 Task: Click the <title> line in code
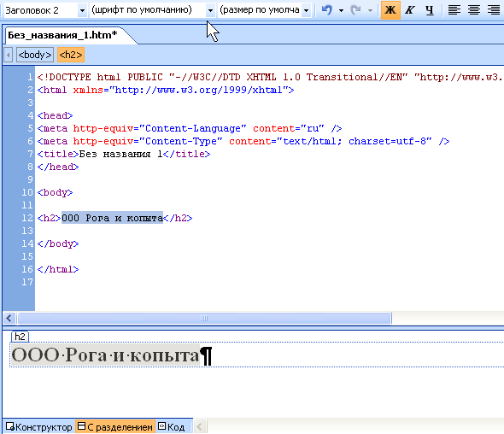pos(124,154)
